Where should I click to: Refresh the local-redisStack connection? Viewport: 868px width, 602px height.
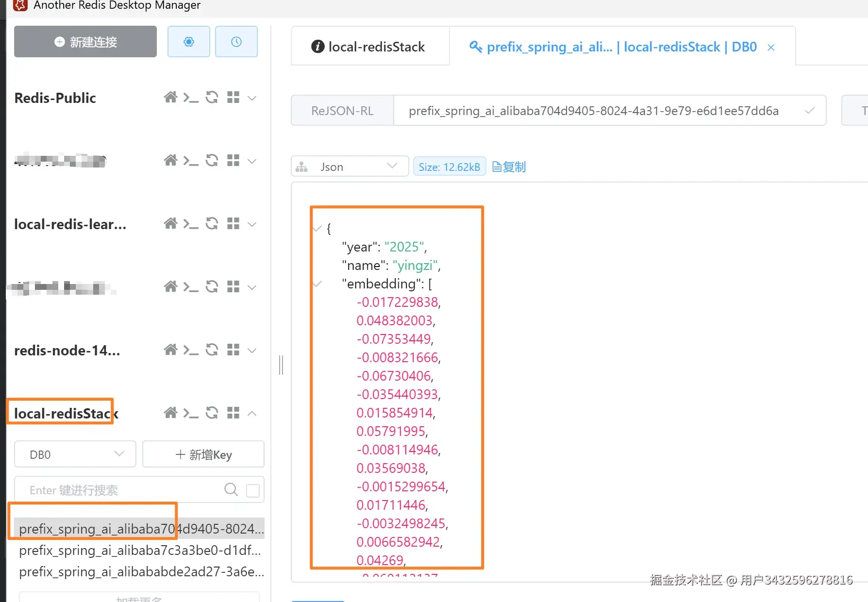(212, 413)
